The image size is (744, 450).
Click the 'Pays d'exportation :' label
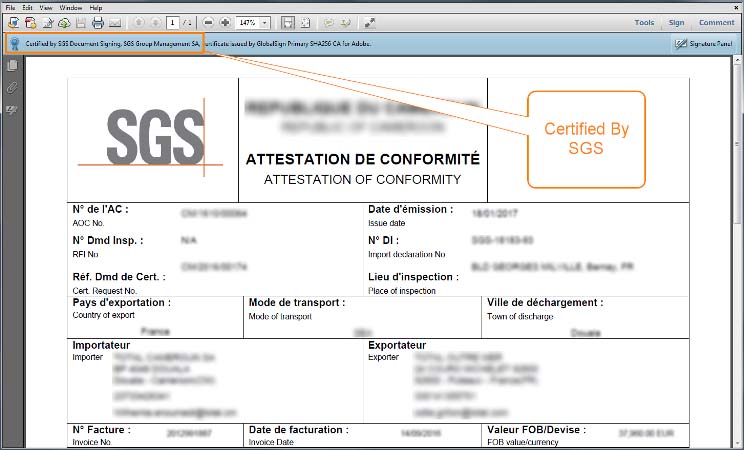click(121, 302)
